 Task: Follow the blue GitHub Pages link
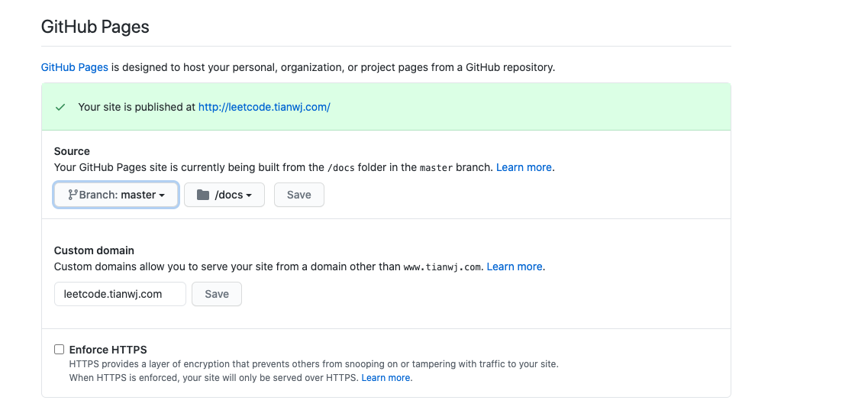coord(75,67)
